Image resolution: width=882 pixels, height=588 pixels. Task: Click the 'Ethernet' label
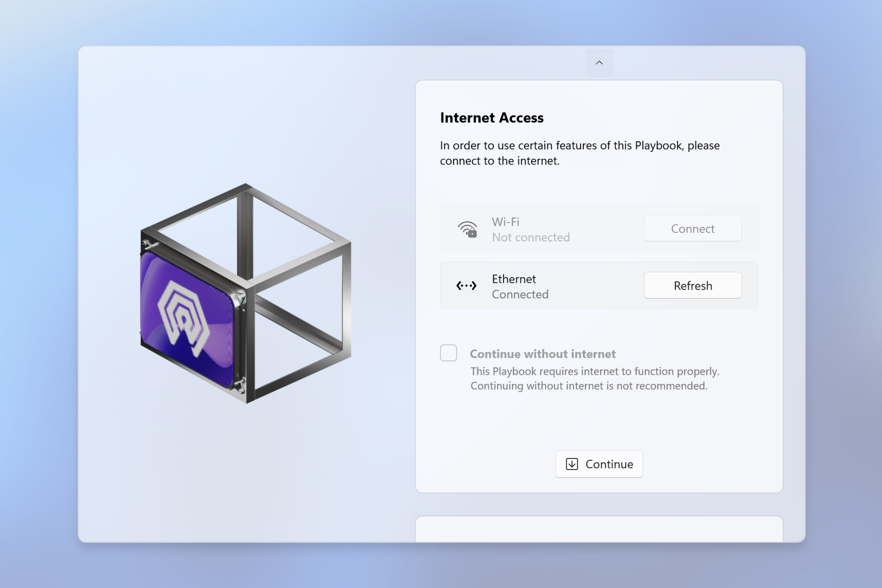pos(514,279)
